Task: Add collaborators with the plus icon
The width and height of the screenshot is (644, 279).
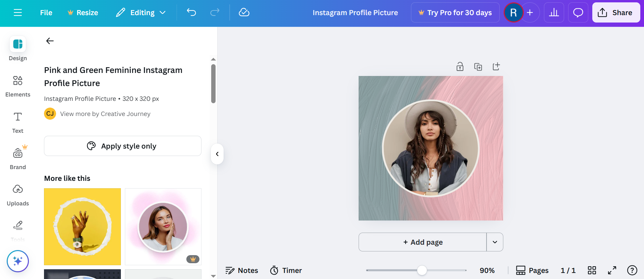Action: pos(530,13)
